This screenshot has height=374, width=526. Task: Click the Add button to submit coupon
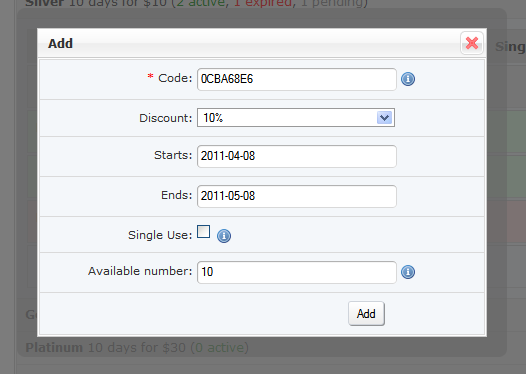pyautogui.click(x=366, y=314)
